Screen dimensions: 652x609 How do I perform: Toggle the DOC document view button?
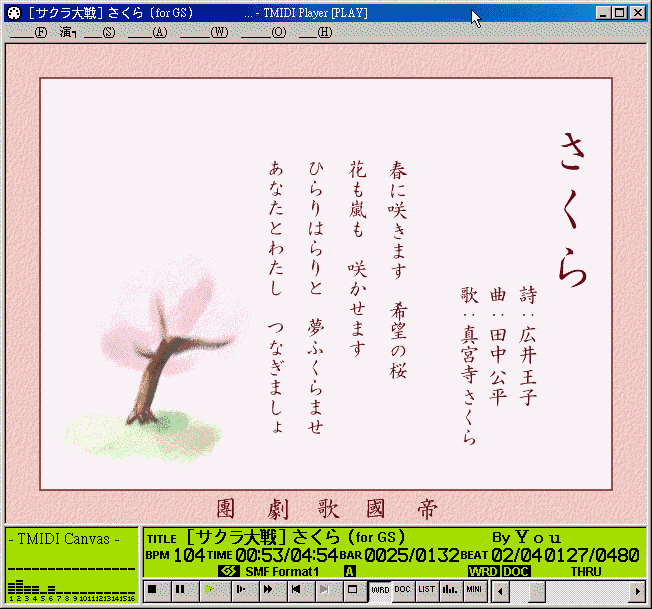point(402,591)
